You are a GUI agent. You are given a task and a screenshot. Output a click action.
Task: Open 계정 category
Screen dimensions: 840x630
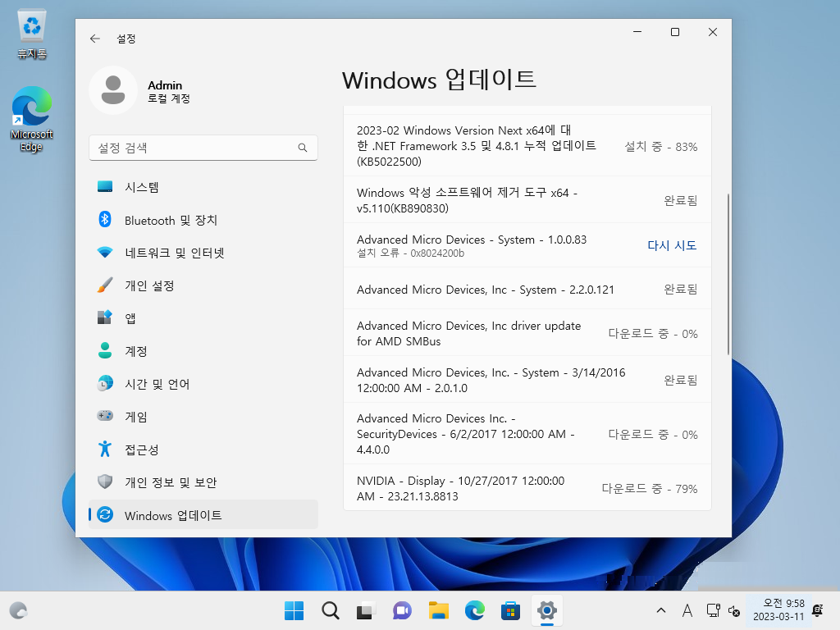203,351
